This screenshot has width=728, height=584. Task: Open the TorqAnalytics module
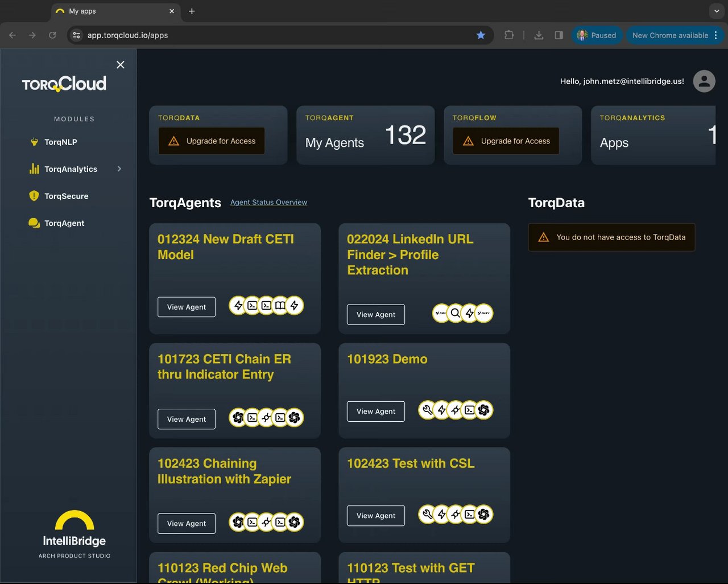click(71, 169)
